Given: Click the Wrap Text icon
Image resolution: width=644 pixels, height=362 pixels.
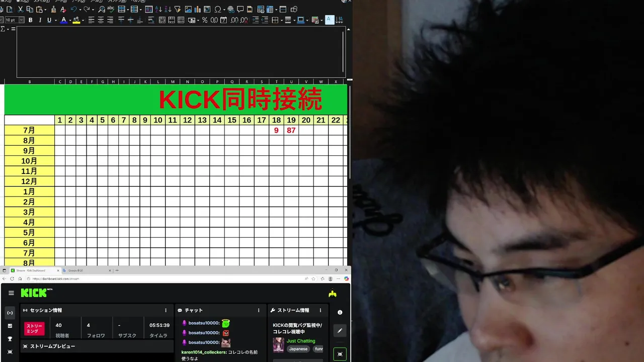Looking at the screenshot, I should tap(151, 20).
